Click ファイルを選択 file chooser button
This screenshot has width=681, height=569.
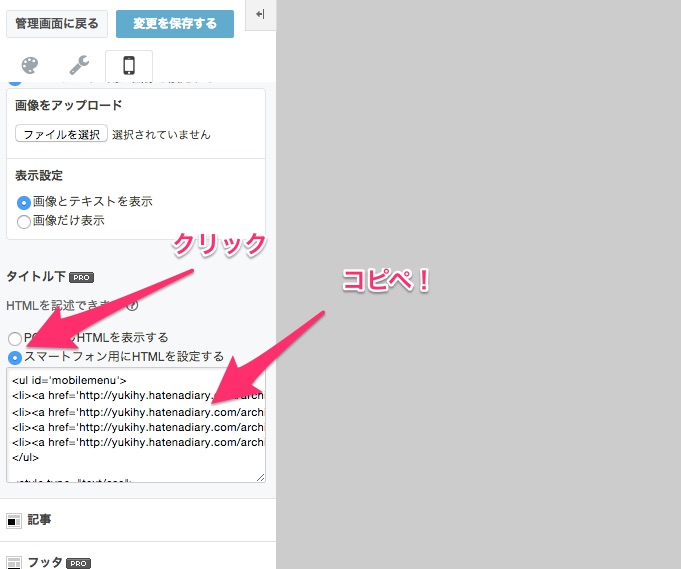point(61,134)
